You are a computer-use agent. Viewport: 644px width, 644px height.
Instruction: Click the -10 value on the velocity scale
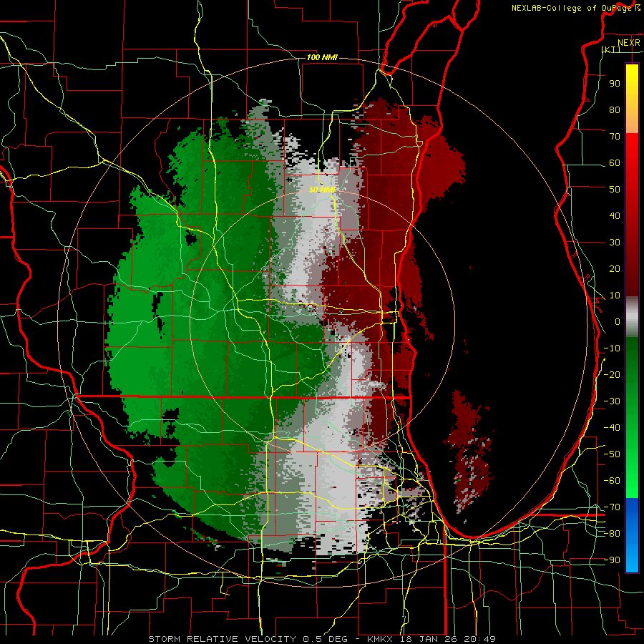click(x=612, y=348)
